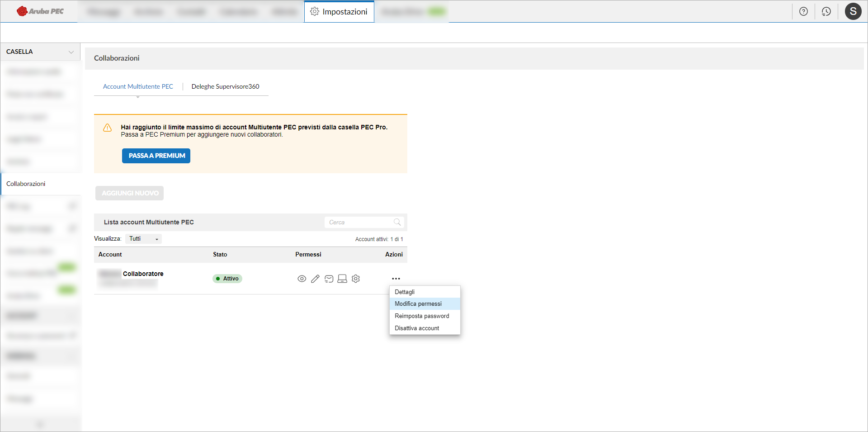Click the AGGIUNGI NUOVO button

point(129,193)
